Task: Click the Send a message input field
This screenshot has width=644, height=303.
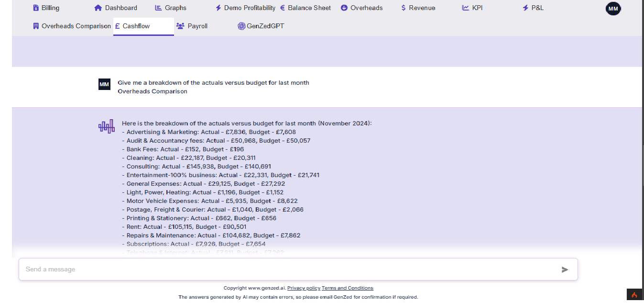Action: click(287, 269)
